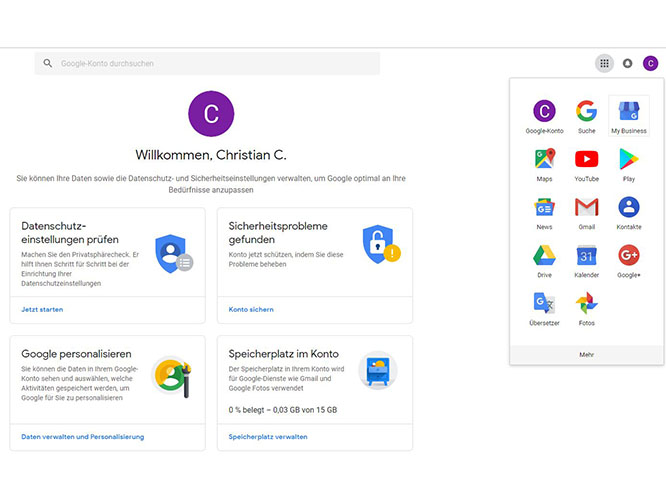Launch Google Suche from apps panel
Image resolution: width=666 pixels, height=500 pixels.
587,116
